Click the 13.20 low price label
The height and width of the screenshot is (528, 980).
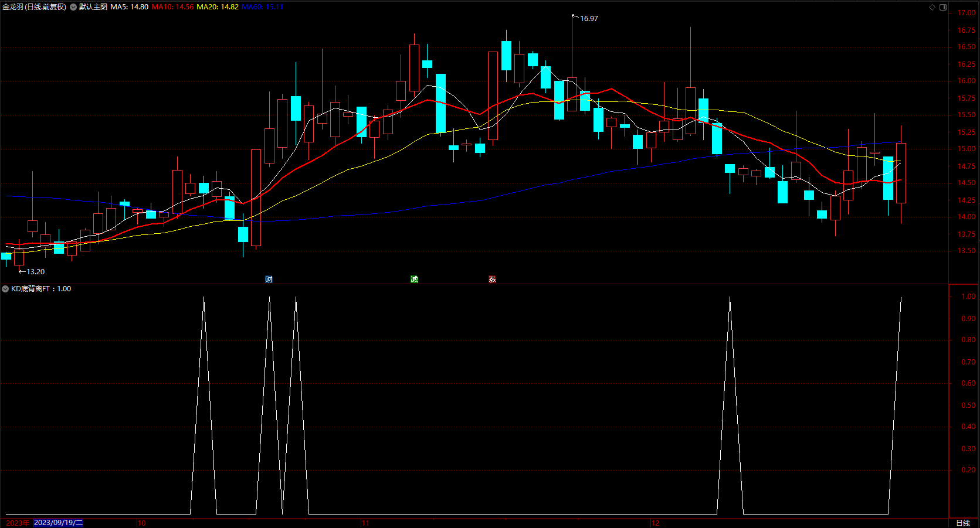pos(36,272)
